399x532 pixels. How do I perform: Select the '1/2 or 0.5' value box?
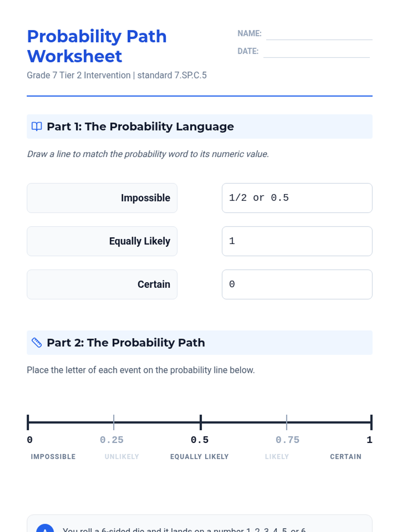pyautogui.click(x=297, y=198)
